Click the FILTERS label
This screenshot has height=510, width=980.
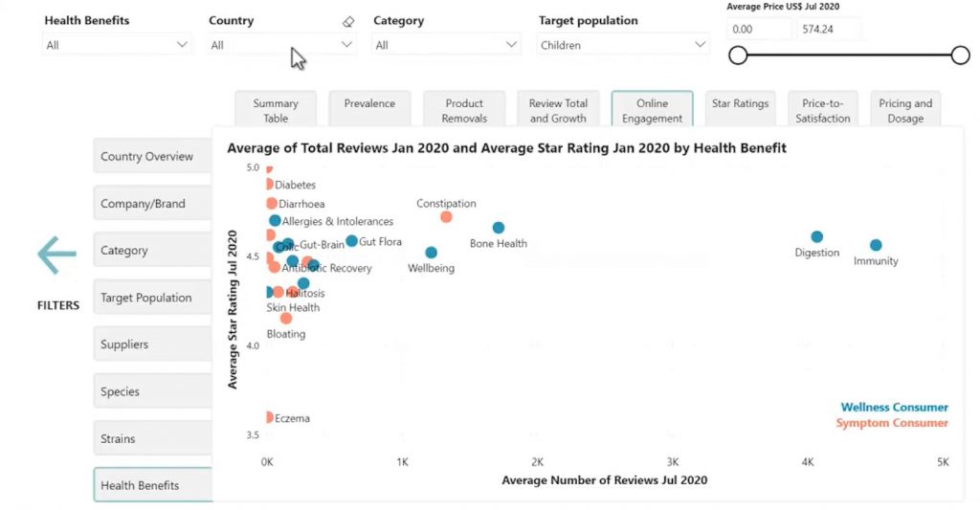tap(58, 305)
